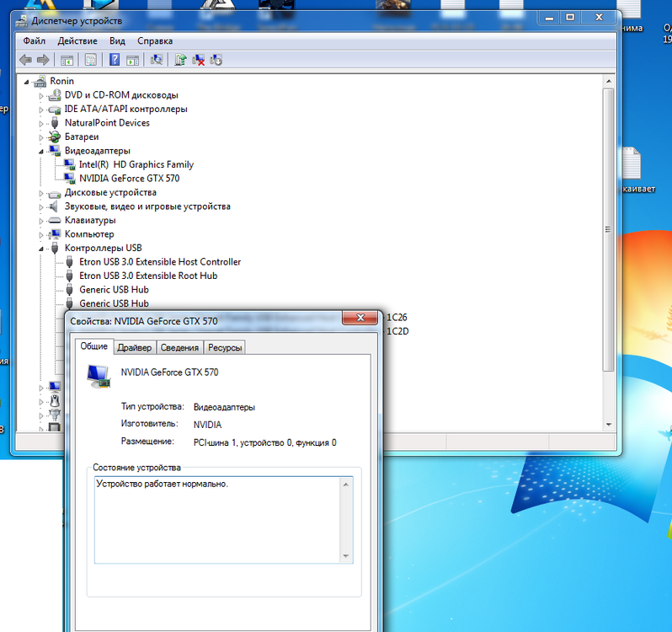Collapse the Ronin root node
Screen dimensions: 672x632
coord(27,82)
